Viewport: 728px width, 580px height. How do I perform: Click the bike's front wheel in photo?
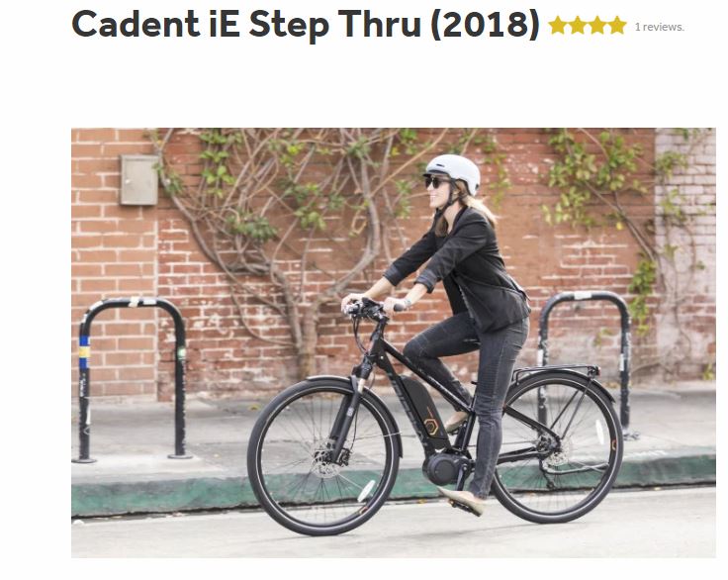coord(324,455)
